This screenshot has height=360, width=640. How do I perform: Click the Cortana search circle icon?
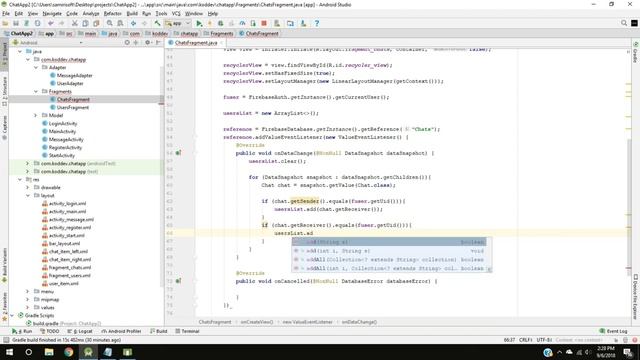point(29,352)
